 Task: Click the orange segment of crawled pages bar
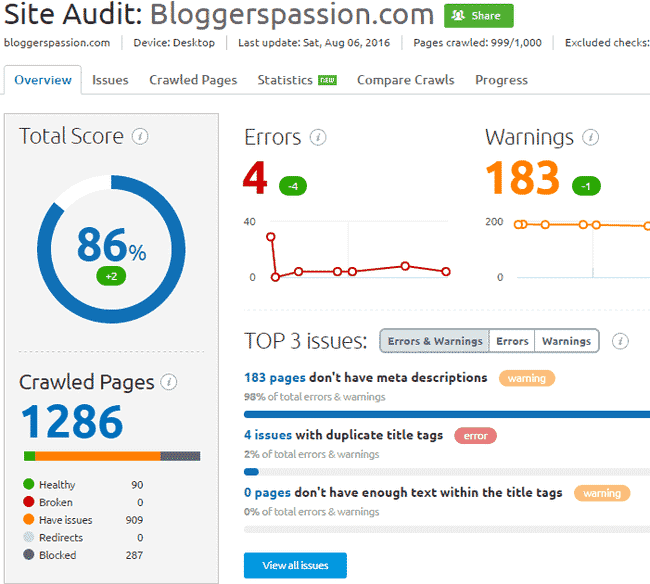click(x=98, y=456)
